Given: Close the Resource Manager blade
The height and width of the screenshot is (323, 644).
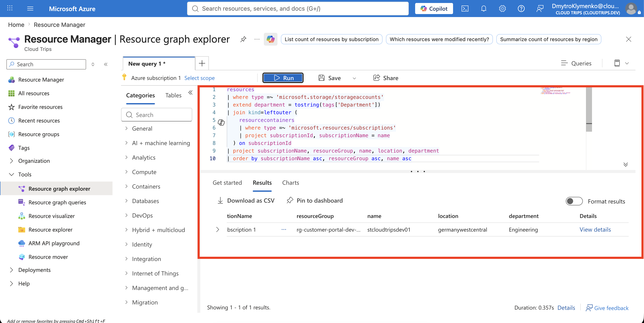Looking at the screenshot, I should (628, 39).
